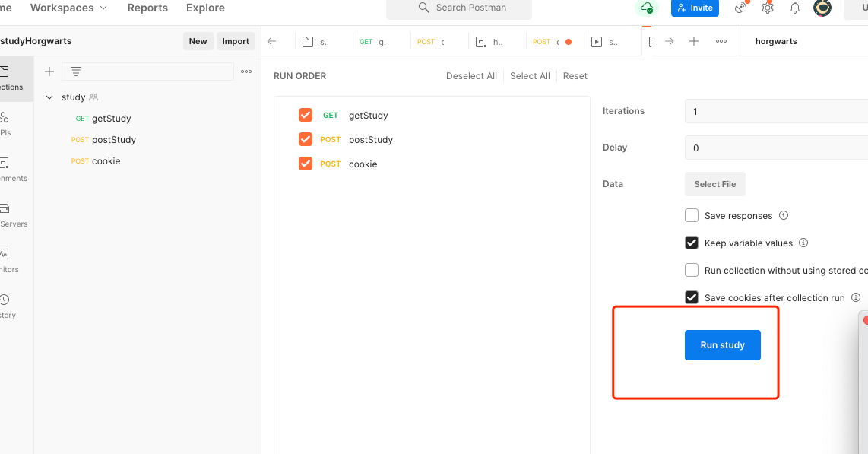Viewport: 868px width, 454px height.
Task: Open the sync status cloud icon
Action: pyautogui.click(x=646, y=8)
